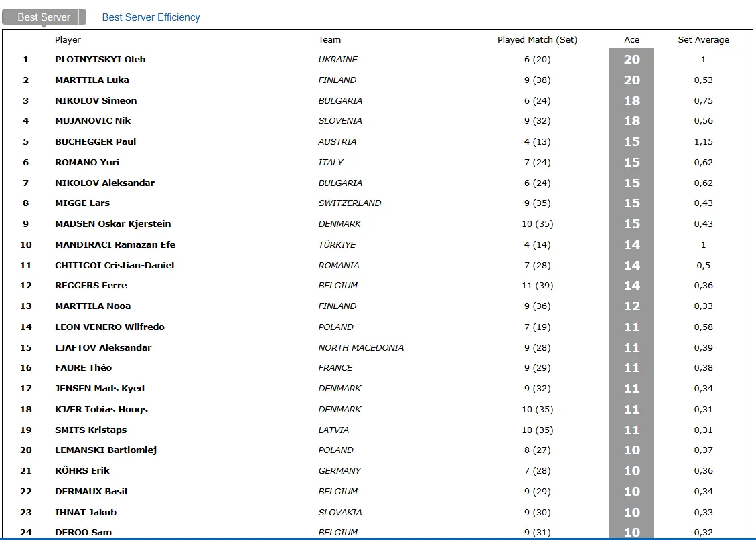Click the Ace column header
This screenshot has width=756, height=540.
[631, 40]
